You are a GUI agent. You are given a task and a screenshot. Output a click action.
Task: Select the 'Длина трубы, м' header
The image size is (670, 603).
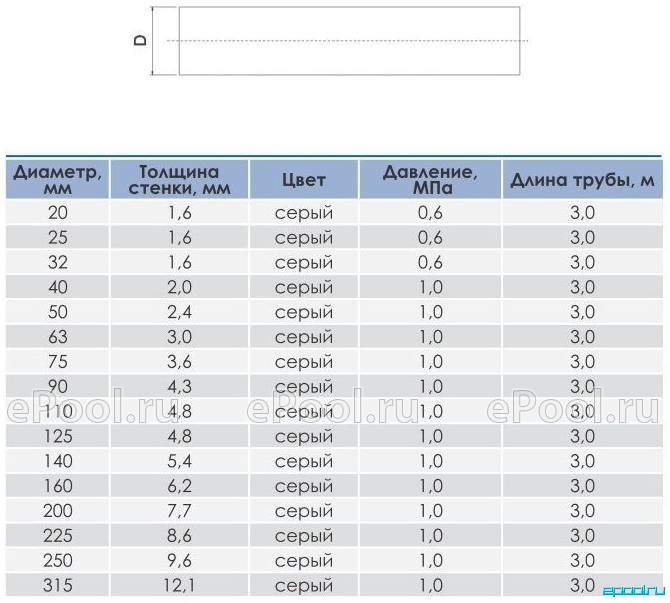[582, 179]
